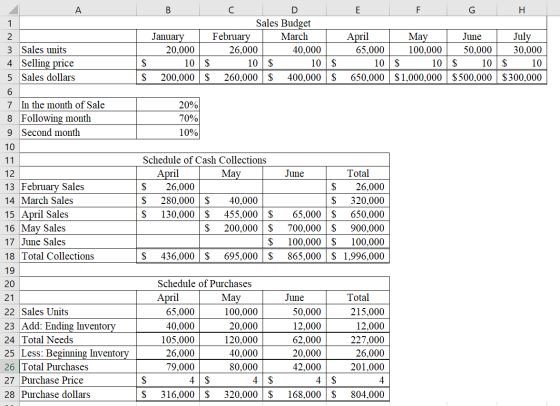Click Sales dollars $1,000,000 cell
560x406 pixels.
418,77
